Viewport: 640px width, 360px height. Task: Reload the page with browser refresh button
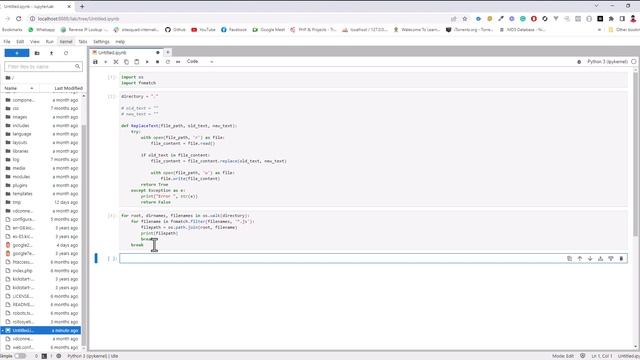pyautogui.click(x=19, y=19)
